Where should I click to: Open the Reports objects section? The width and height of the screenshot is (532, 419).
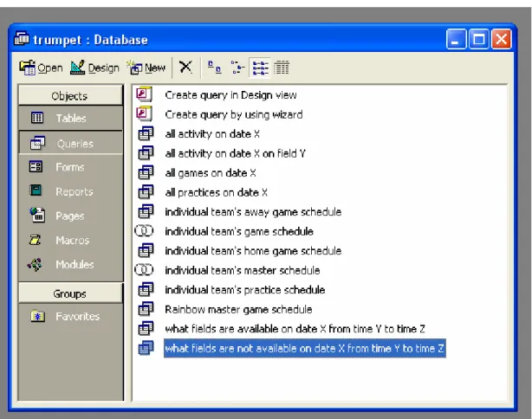[x=70, y=191]
